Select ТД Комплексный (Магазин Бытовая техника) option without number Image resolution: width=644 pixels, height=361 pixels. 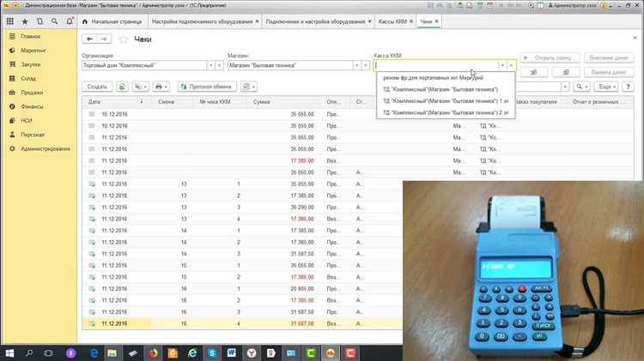(446, 89)
